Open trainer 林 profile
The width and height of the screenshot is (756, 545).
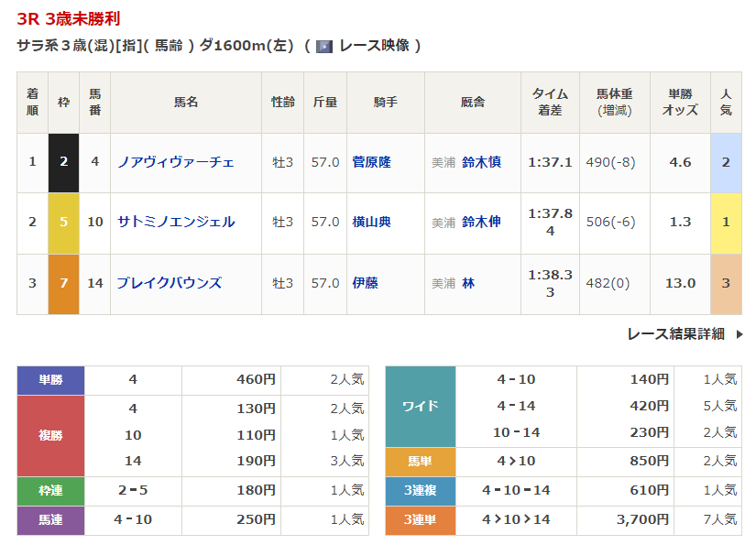[468, 283]
